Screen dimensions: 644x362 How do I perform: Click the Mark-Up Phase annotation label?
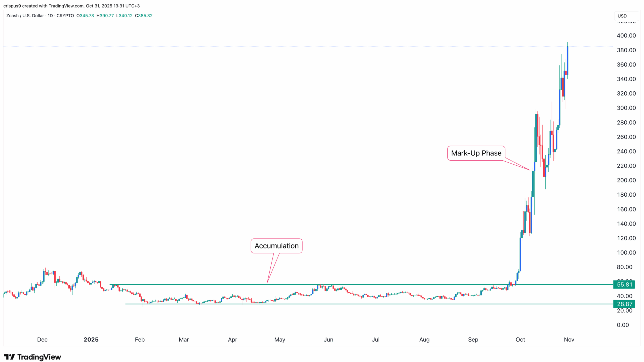point(476,153)
